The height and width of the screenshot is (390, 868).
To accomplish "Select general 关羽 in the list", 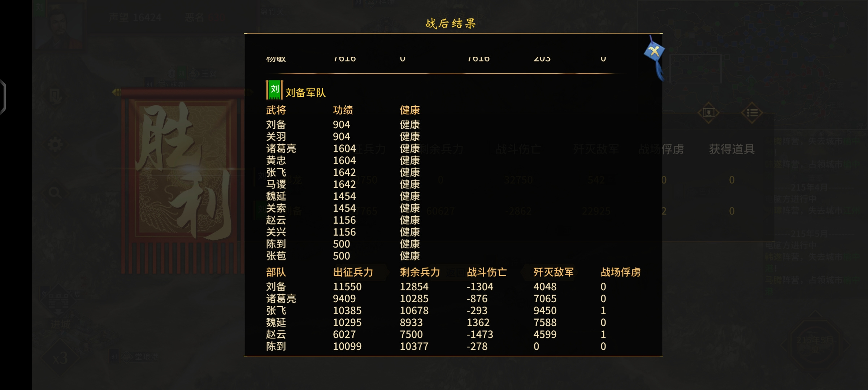I will [276, 137].
